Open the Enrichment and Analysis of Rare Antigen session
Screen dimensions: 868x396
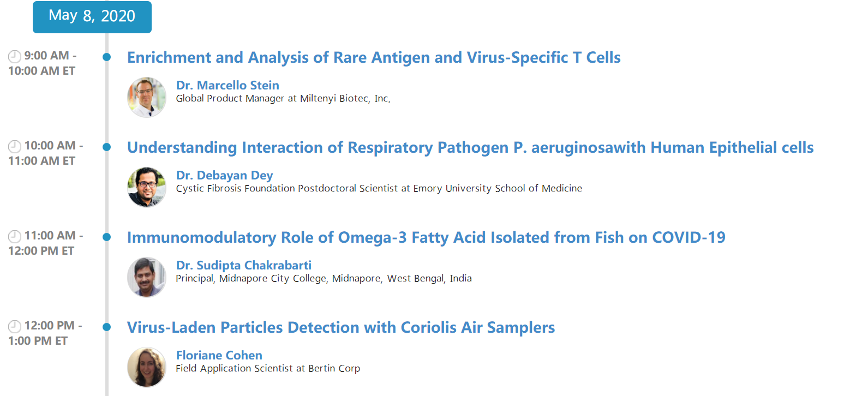(x=374, y=57)
